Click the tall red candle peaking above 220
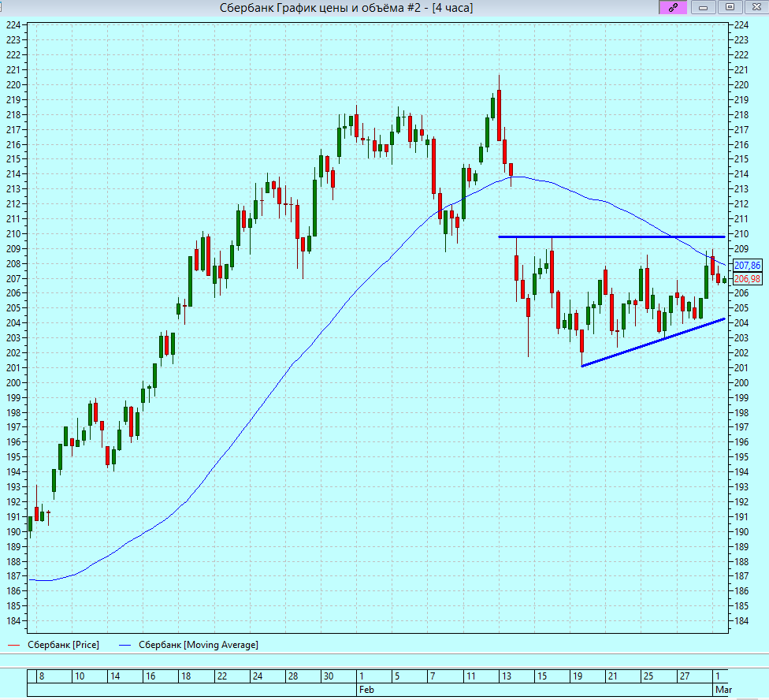This screenshot has width=769, height=700. pyautogui.click(x=500, y=115)
